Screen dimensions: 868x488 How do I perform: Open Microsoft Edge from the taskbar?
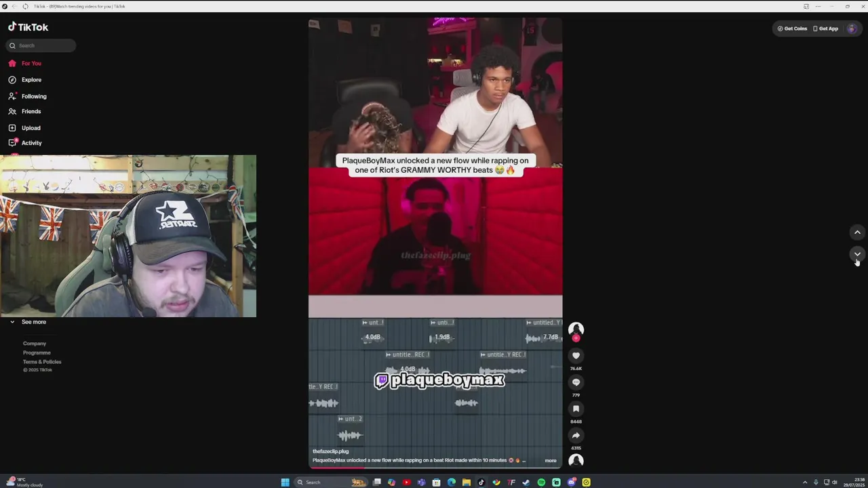452,482
